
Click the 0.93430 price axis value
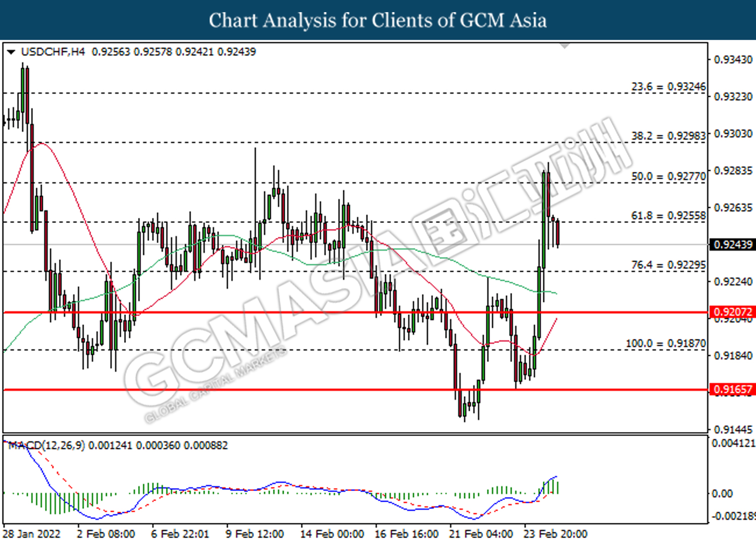[x=733, y=59]
